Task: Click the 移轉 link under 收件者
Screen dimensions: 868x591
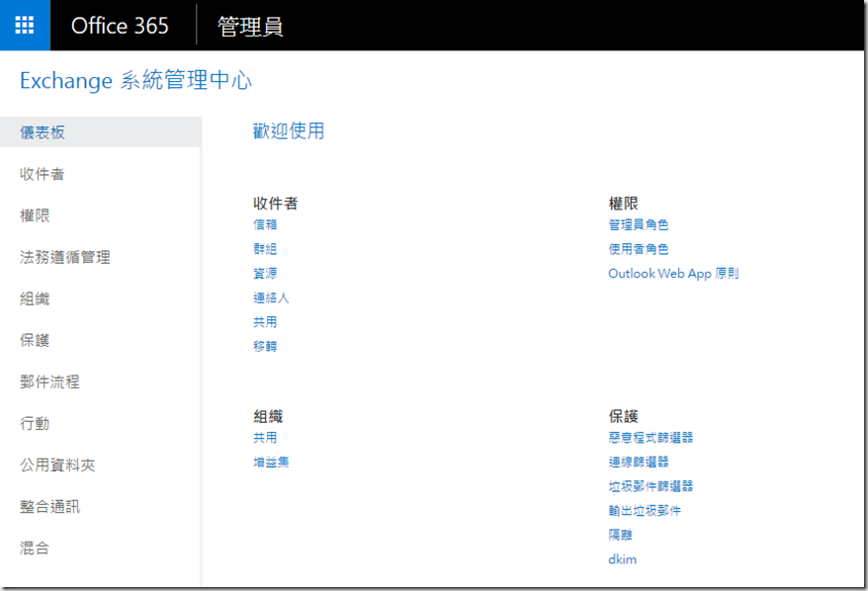Action: (265, 346)
